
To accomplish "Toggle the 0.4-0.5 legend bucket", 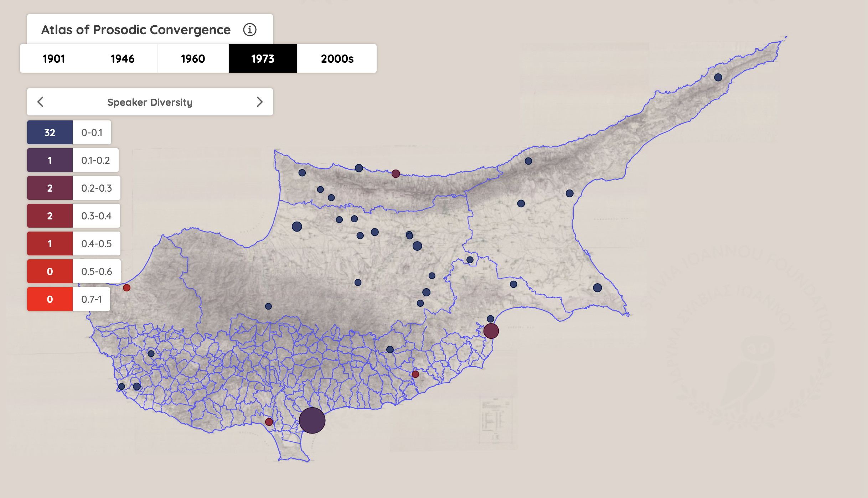I will (x=50, y=243).
